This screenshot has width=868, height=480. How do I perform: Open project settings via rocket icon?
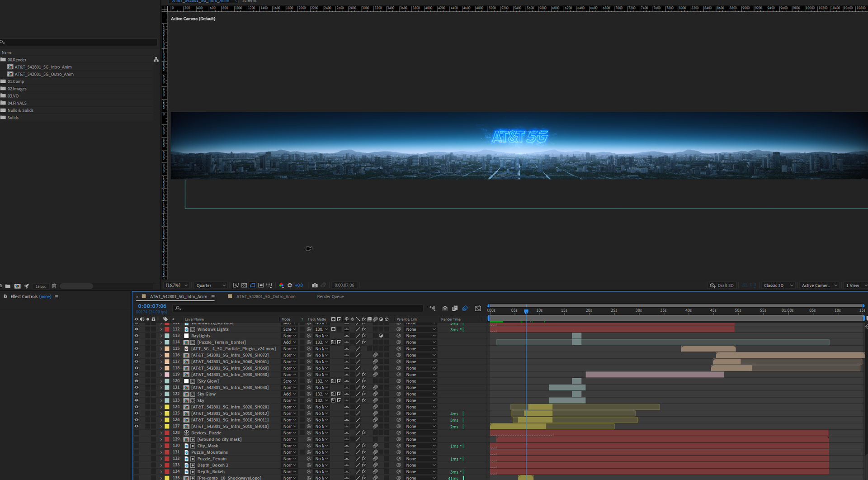27,286
